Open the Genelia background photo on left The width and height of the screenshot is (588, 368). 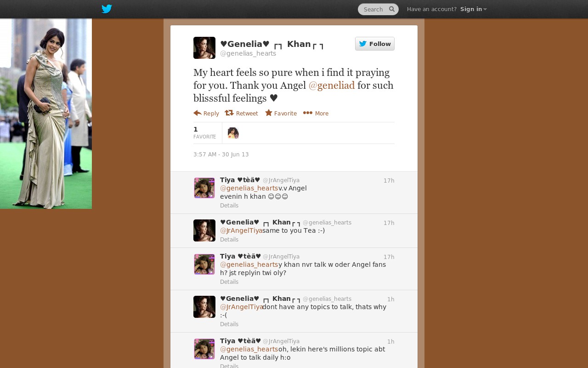[46, 114]
